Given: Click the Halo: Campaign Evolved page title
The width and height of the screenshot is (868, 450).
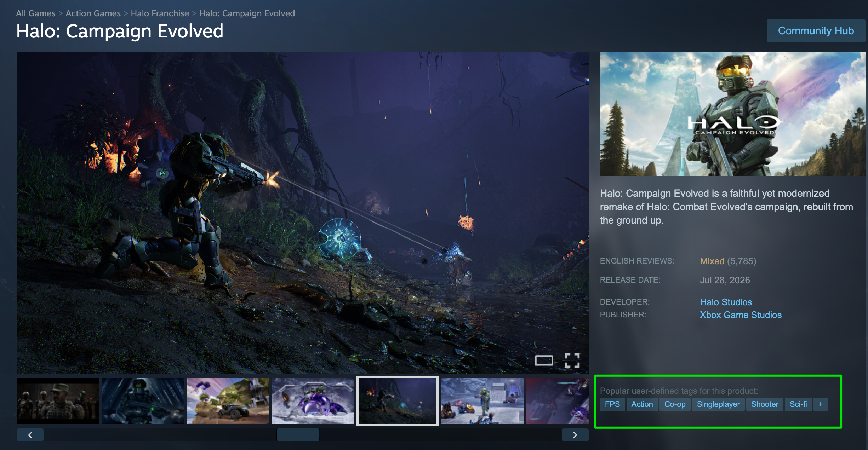Looking at the screenshot, I should (x=120, y=31).
